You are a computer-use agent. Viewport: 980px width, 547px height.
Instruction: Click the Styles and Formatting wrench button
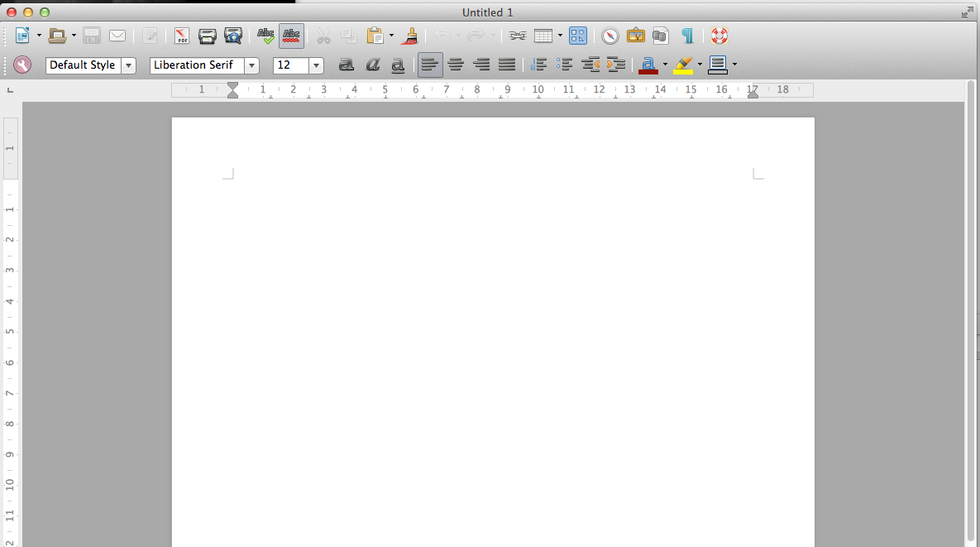click(x=22, y=65)
